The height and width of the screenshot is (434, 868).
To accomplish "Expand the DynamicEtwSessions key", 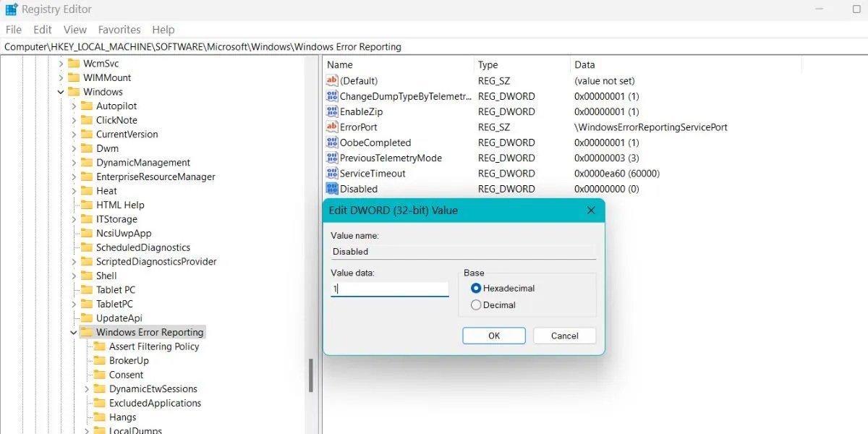I will click(85, 388).
